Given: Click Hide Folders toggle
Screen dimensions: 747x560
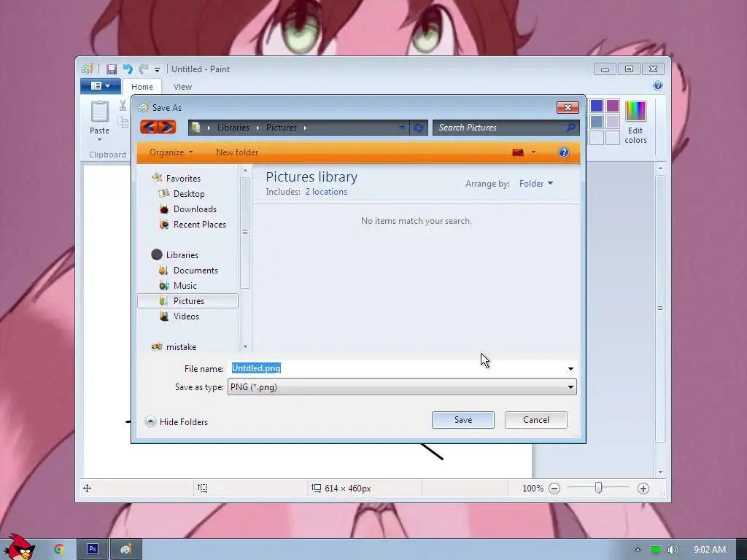Looking at the screenshot, I should pos(177,422).
